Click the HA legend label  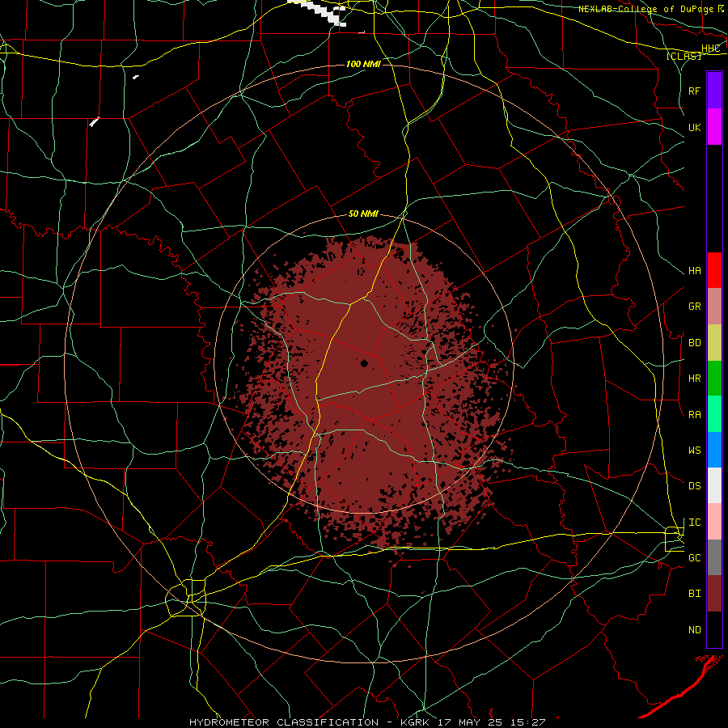[695, 271]
